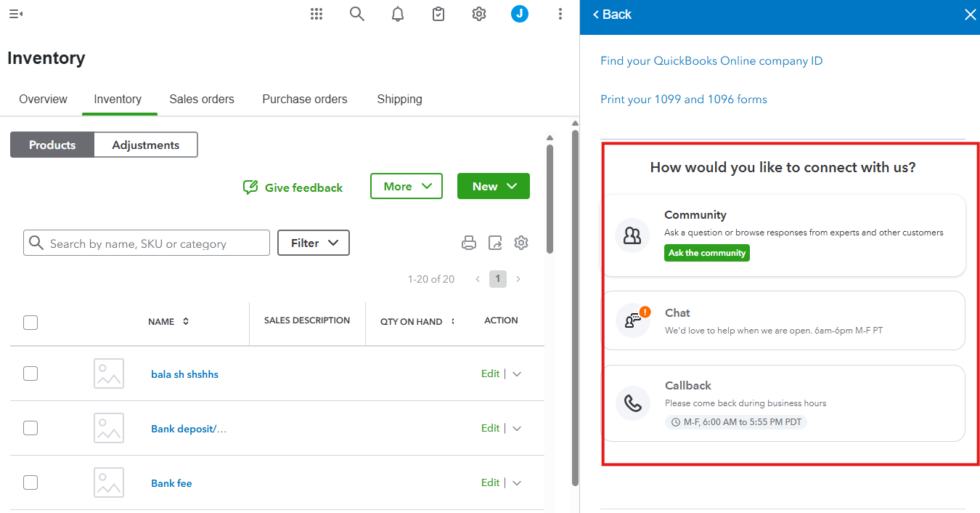Switch to the Sales orders tab
Image resolution: width=980 pixels, height=513 pixels.
[202, 99]
